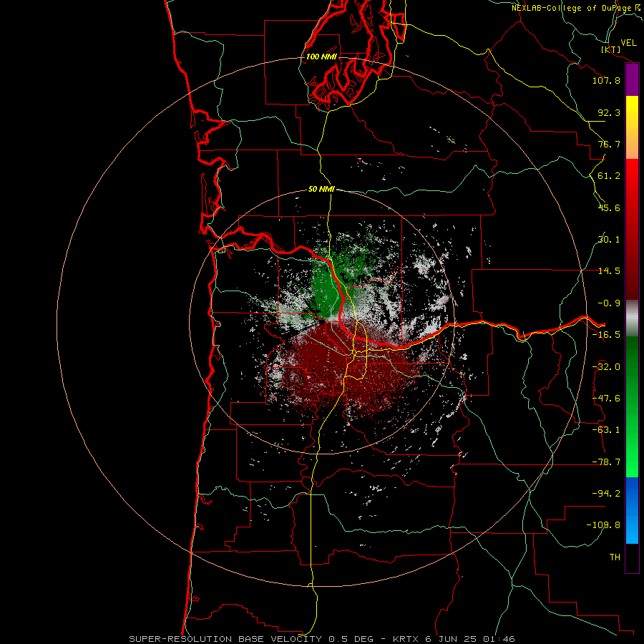
Task: Click the '[KT]' units label
Action: [611, 49]
